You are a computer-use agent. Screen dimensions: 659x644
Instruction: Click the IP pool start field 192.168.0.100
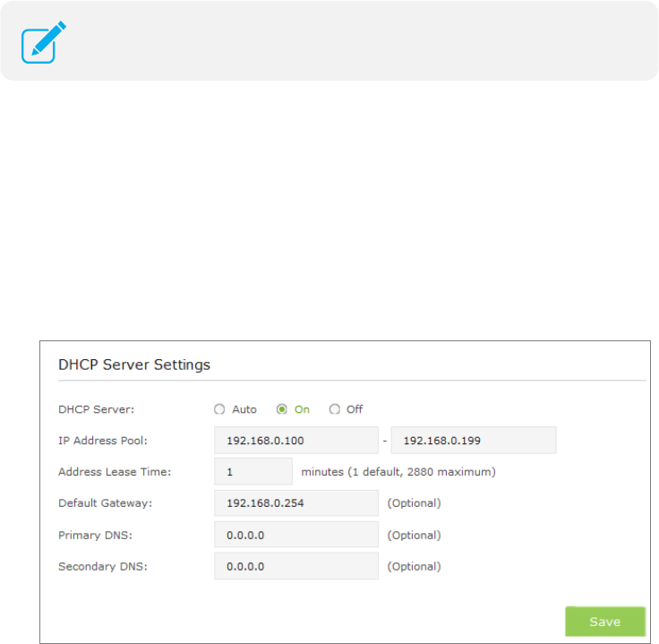[296, 440]
